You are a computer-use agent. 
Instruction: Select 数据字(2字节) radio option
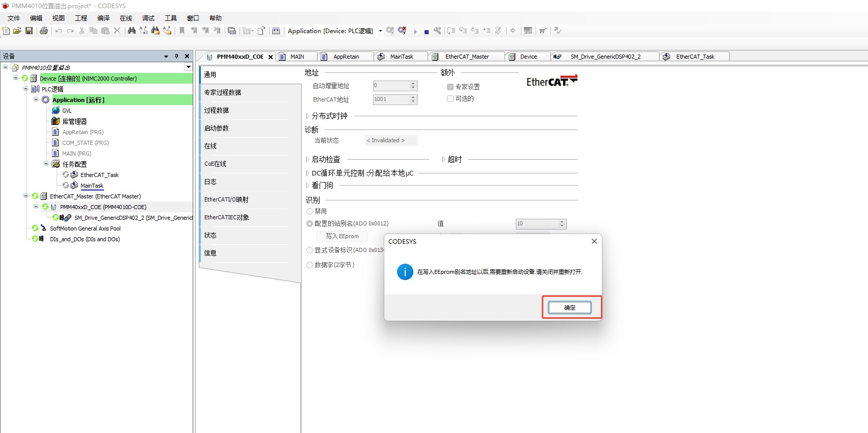pyautogui.click(x=309, y=265)
